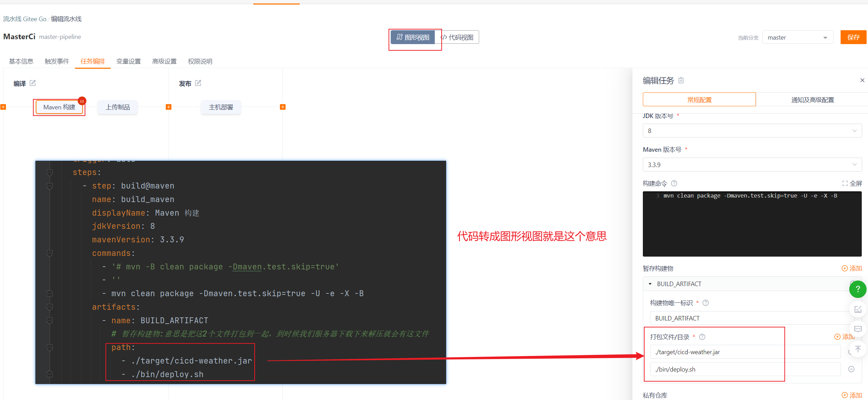Click the trash icon beside 编辑任务
The height and width of the screenshot is (400, 868).
point(681,80)
